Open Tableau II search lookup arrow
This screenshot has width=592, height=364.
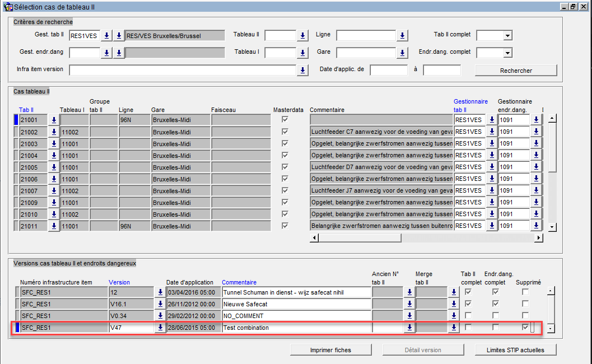302,35
